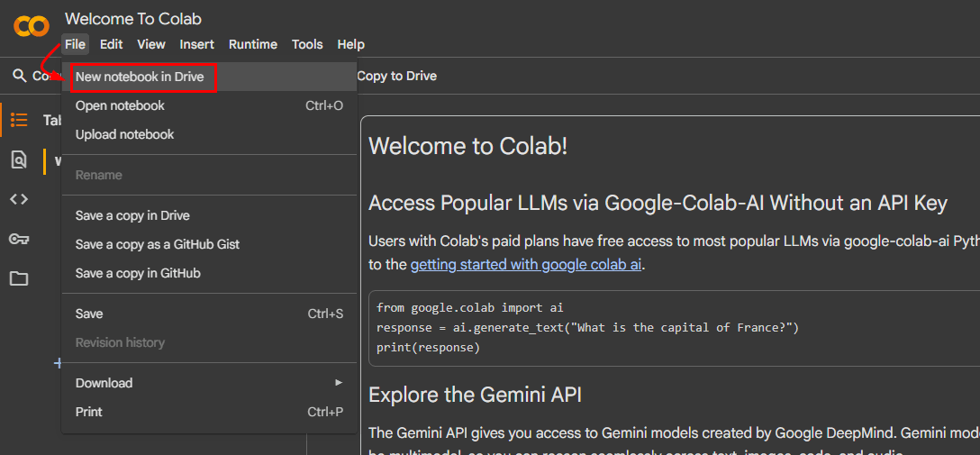Follow the getting started with google colab ai link
This screenshot has height=455, width=980.
point(526,265)
